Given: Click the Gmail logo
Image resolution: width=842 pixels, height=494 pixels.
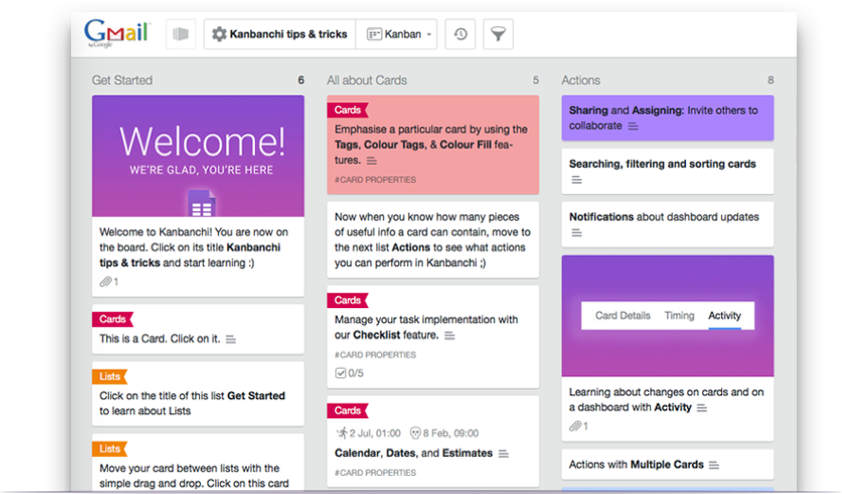Looking at the screenshot, I should click(117, 32).
